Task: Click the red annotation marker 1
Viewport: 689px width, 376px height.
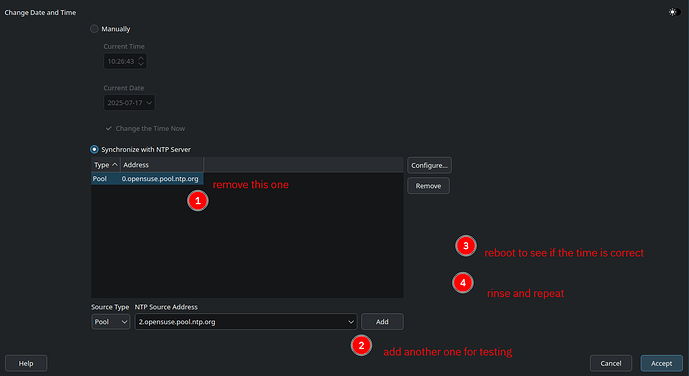Action: point(198,201)
